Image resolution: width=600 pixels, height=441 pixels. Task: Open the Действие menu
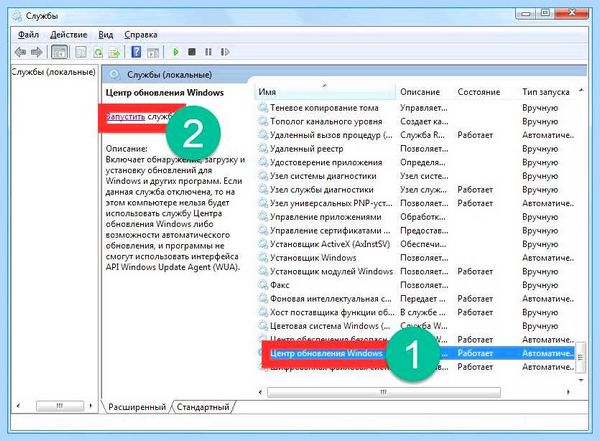click(68, 34)
